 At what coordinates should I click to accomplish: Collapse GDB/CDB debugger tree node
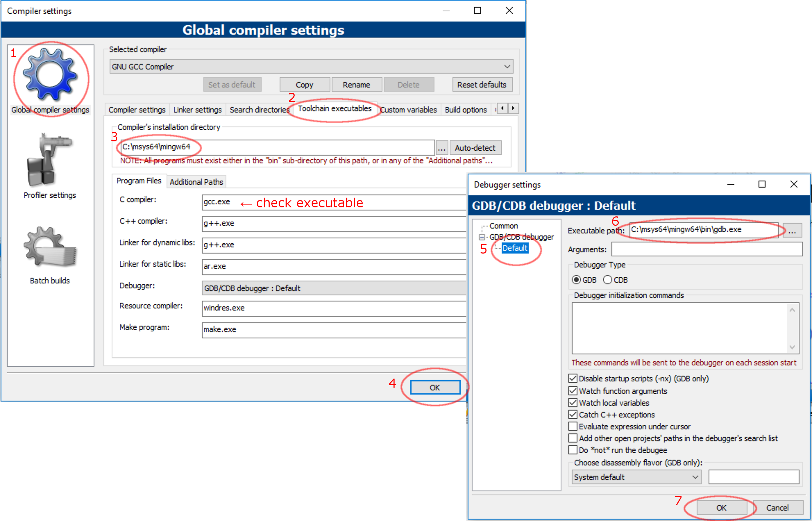tap(482, 237)
